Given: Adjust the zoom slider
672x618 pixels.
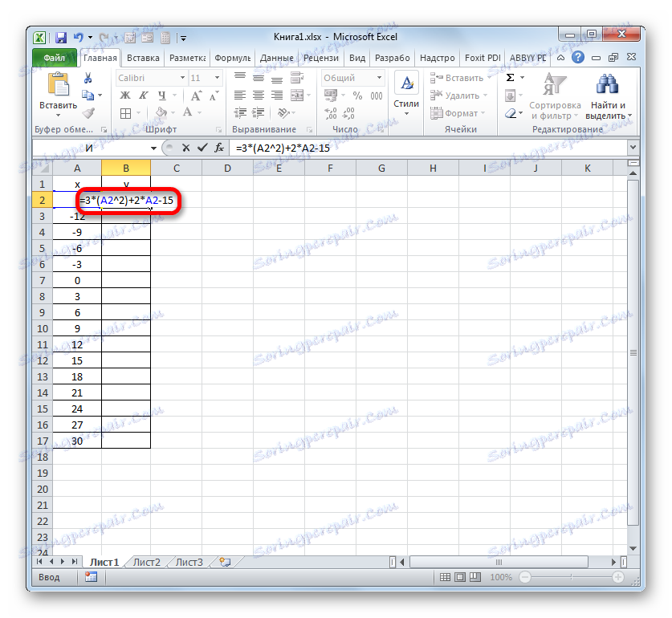Looking at the screenshot, I should (x=572, y=577).
